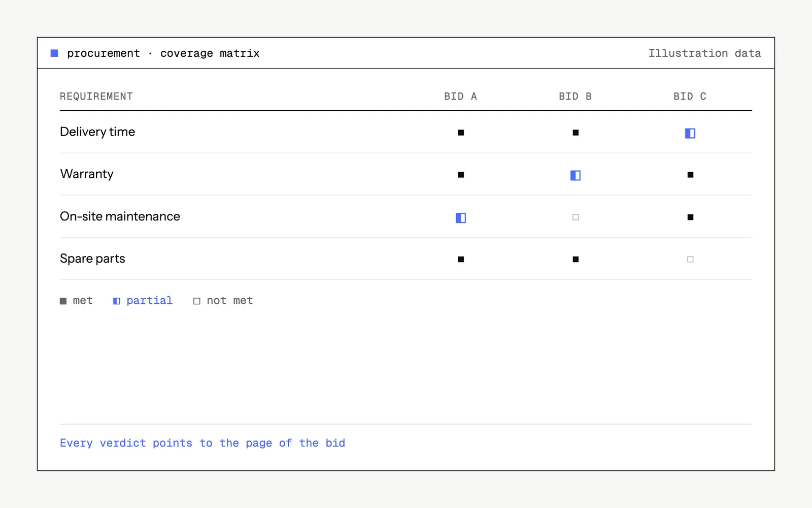
Task: Select On-site maintenance met marker for Bid C
Action: coord(690,217)
